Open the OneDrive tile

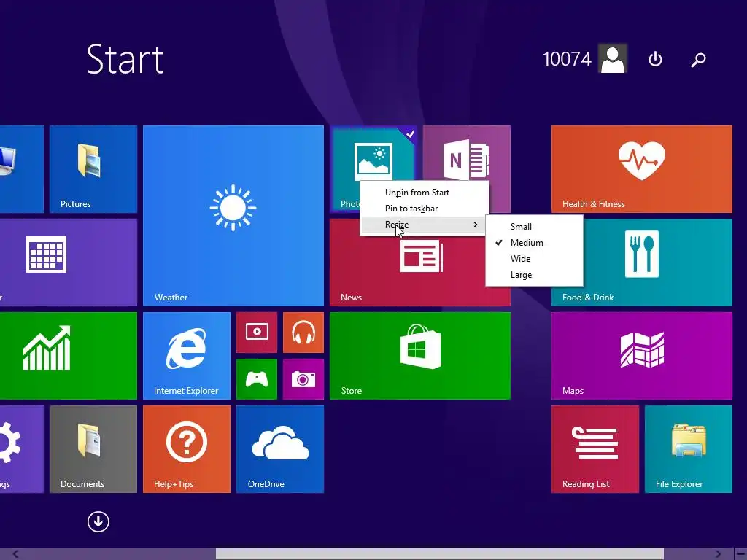(280, 449)
